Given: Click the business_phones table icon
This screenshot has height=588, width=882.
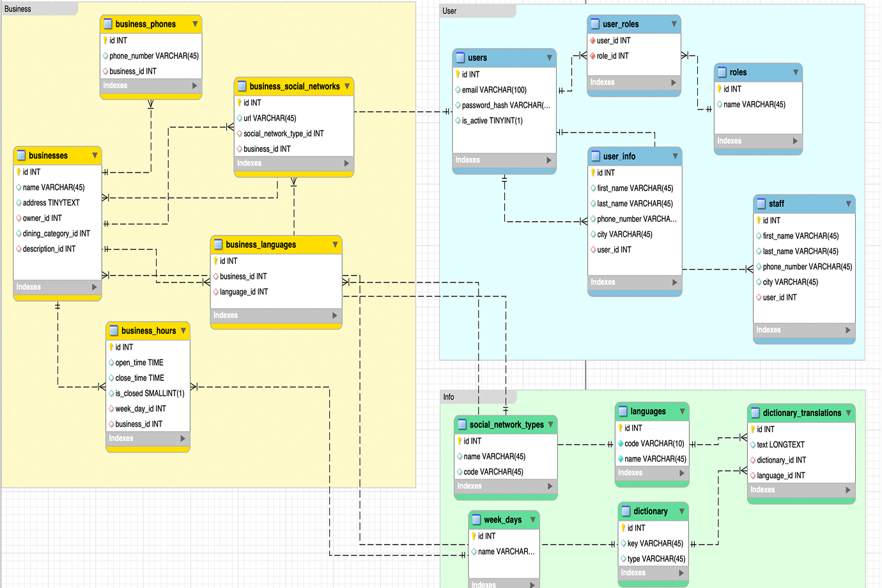Looking at the screenshot, I should [x=108, y=24].
